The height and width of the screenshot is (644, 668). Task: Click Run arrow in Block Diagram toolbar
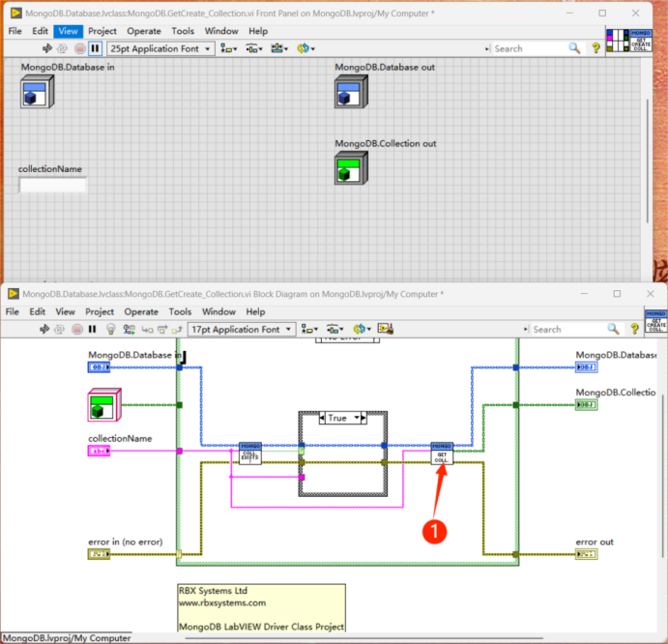tap(44, 329)
